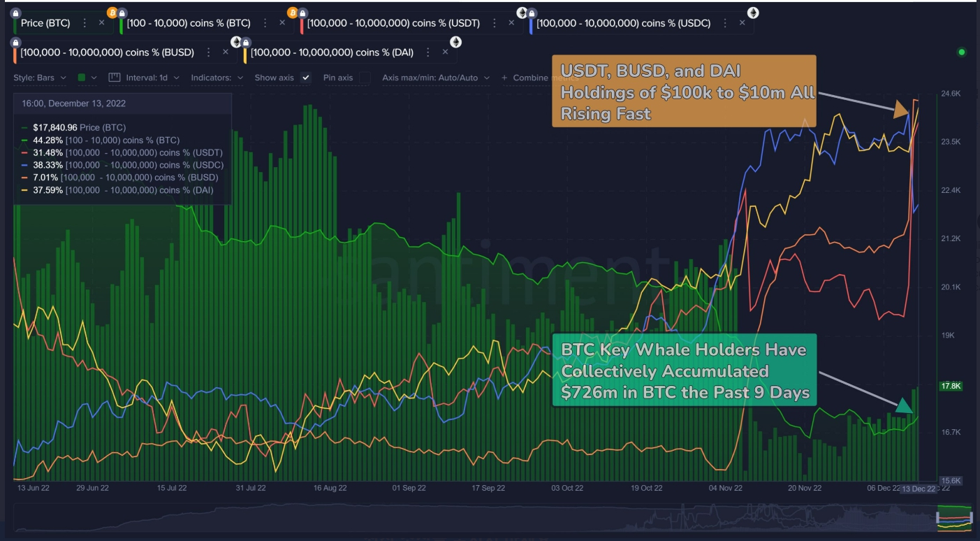Toggle the lock on the BUSD metric chip
Image resolution: width=980 pixels, height=541 pixels.
(16, 43)
